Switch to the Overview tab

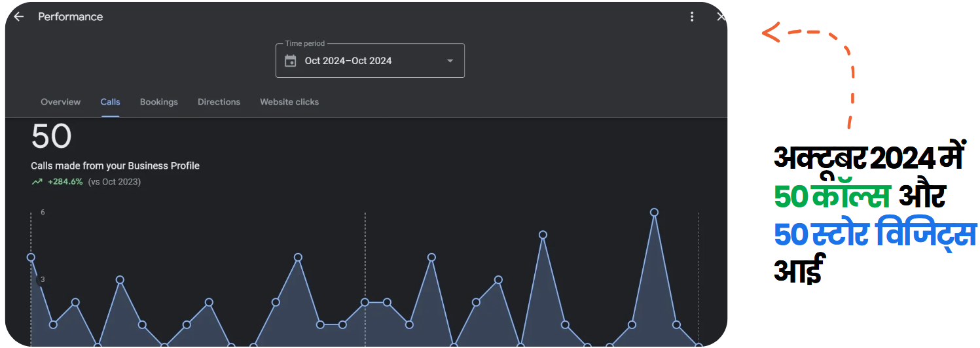click(60, 102)
